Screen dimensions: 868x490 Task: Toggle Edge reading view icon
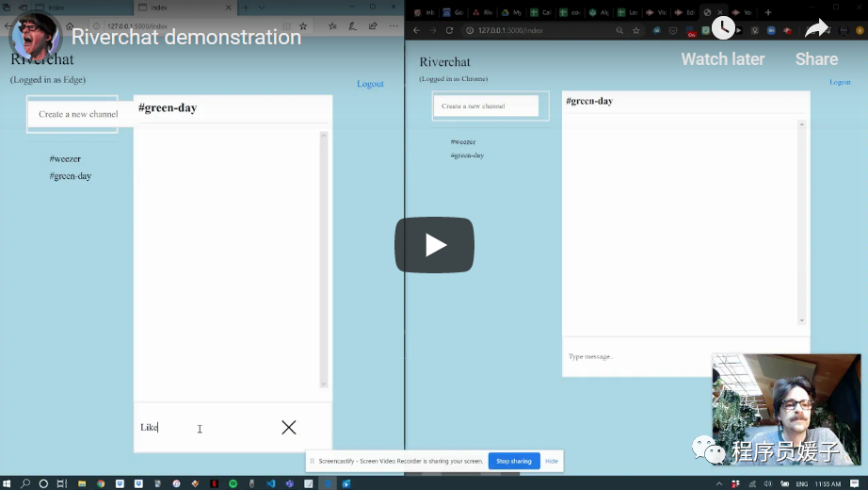coord(286,26)
